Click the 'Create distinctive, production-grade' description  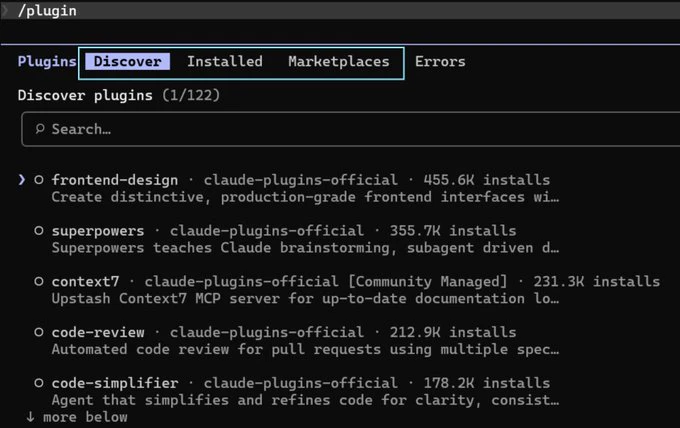tap(305, 197)
